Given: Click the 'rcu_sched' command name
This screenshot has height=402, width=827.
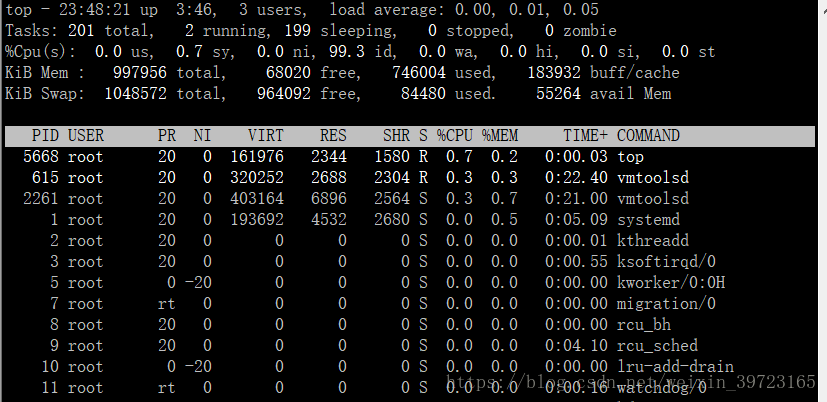Looking at the screenshot, I should coord(657,346).
